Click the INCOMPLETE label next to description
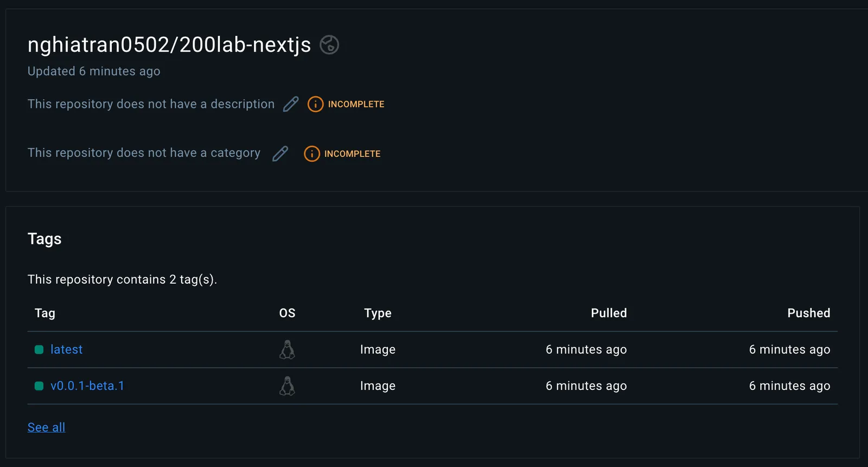 356,104
